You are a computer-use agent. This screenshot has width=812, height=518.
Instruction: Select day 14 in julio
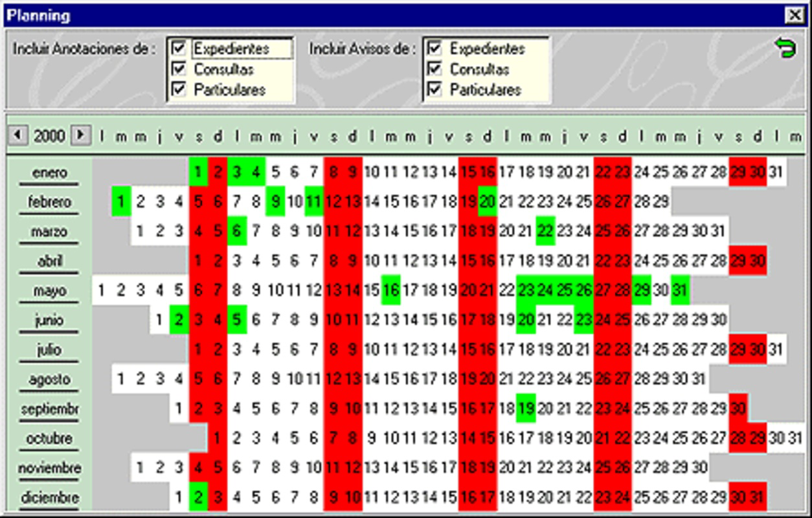[449, 350]
